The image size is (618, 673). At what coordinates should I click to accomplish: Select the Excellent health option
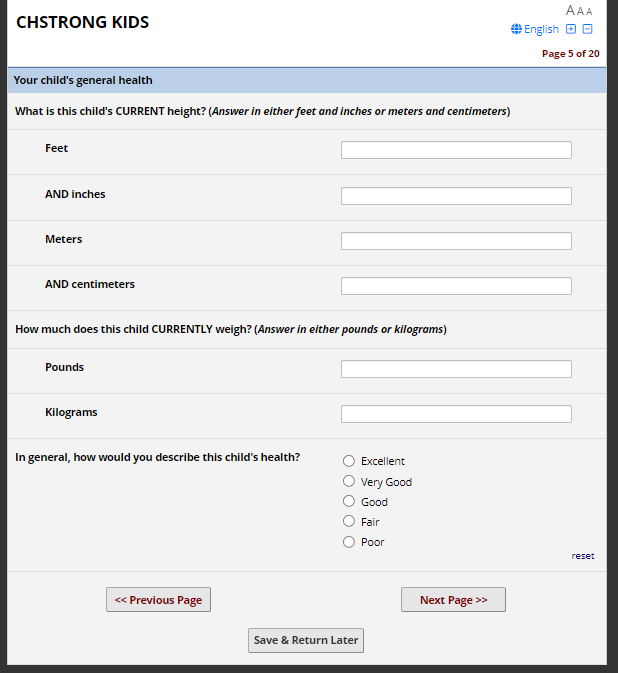(x=349, y=461)
